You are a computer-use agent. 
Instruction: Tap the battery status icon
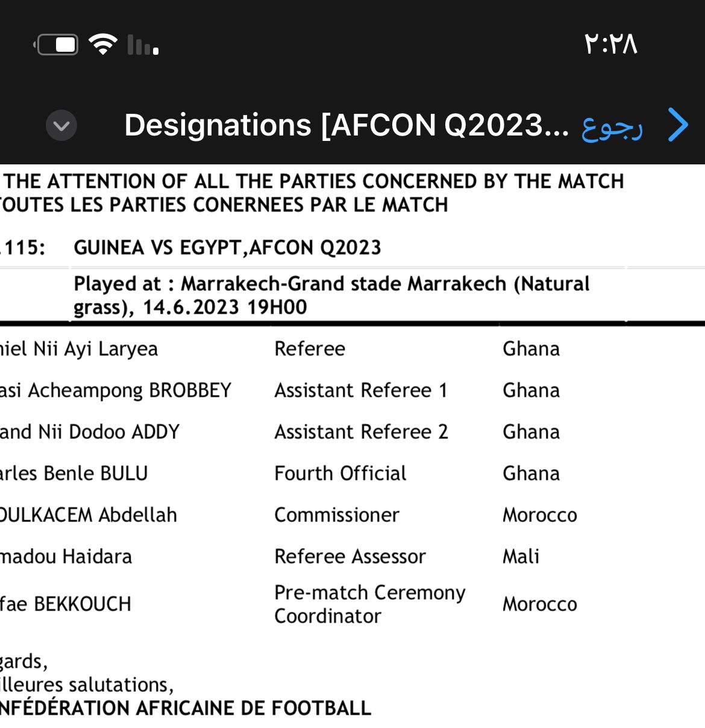pyautogui.click(x=56, y=45)
